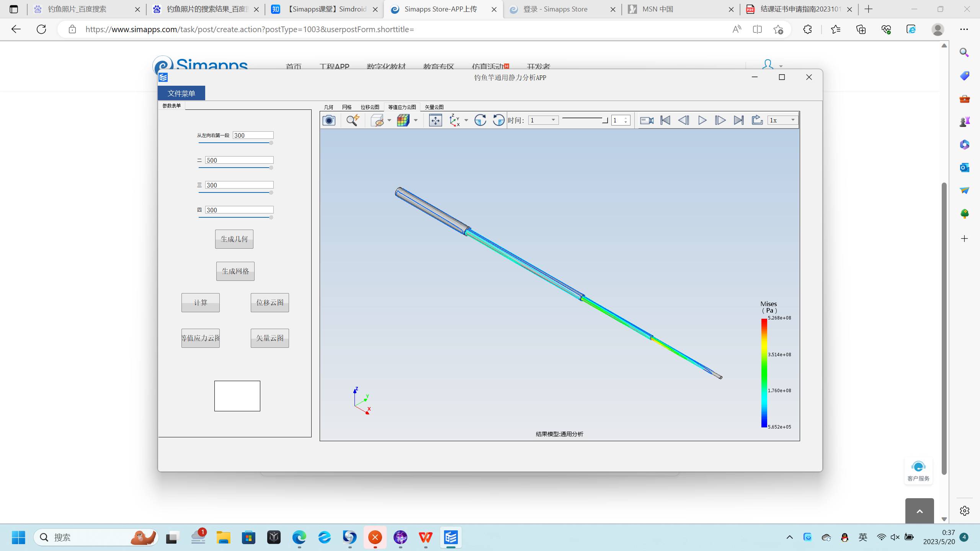This screenshot has width=980, height=551.
Task: Jump to last frame button
Action: [739, 120]
